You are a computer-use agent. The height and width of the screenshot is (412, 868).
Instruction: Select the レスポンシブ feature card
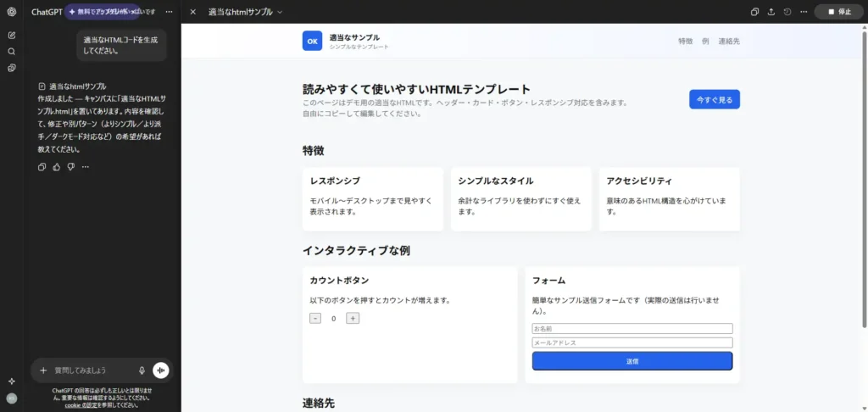[x=373, y=199]
